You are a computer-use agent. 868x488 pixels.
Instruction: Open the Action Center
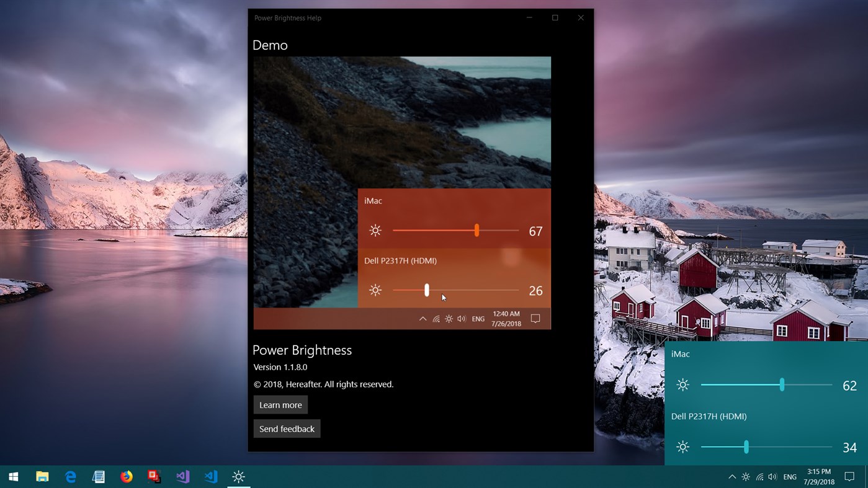tap(849, 477)
